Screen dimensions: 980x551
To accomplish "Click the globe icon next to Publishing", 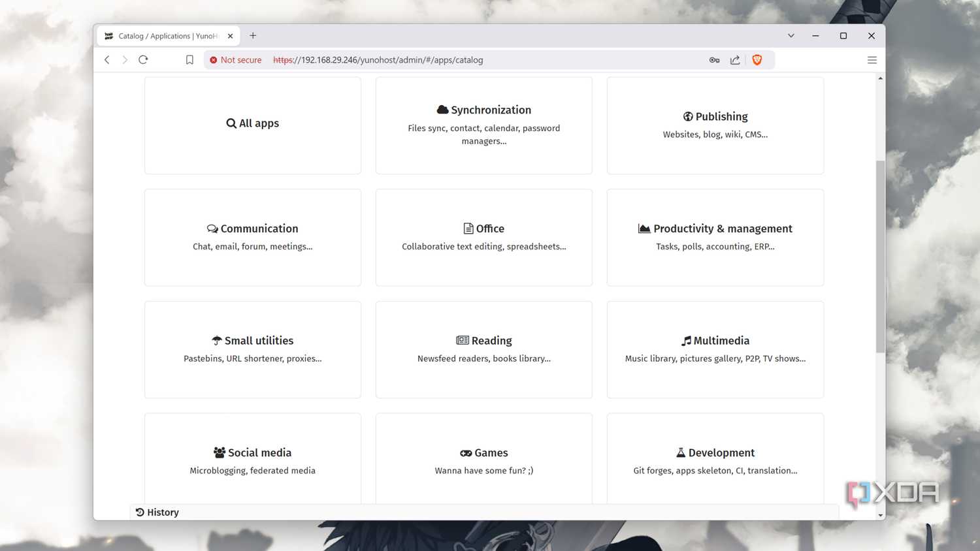I will pos(688,116).
